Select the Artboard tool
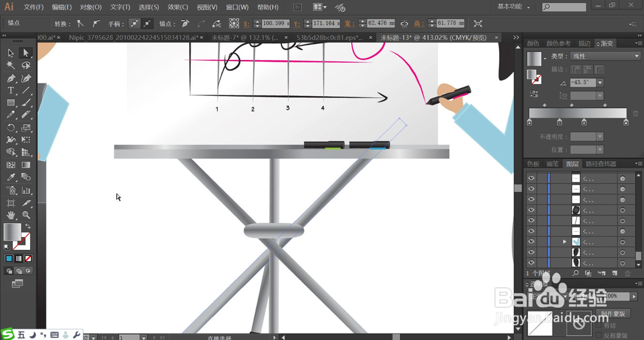The image size is (644, 340). [11, 203]
